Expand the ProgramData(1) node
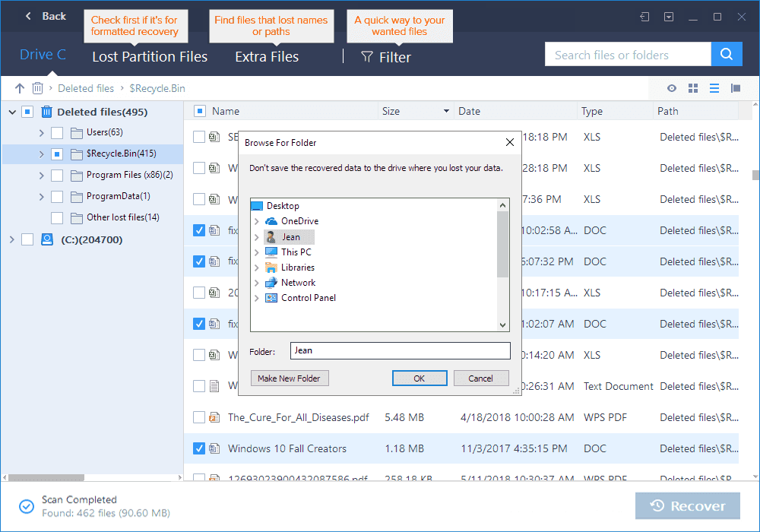The width and height of the screenshot is (760, 532). [x=42, y=197]
